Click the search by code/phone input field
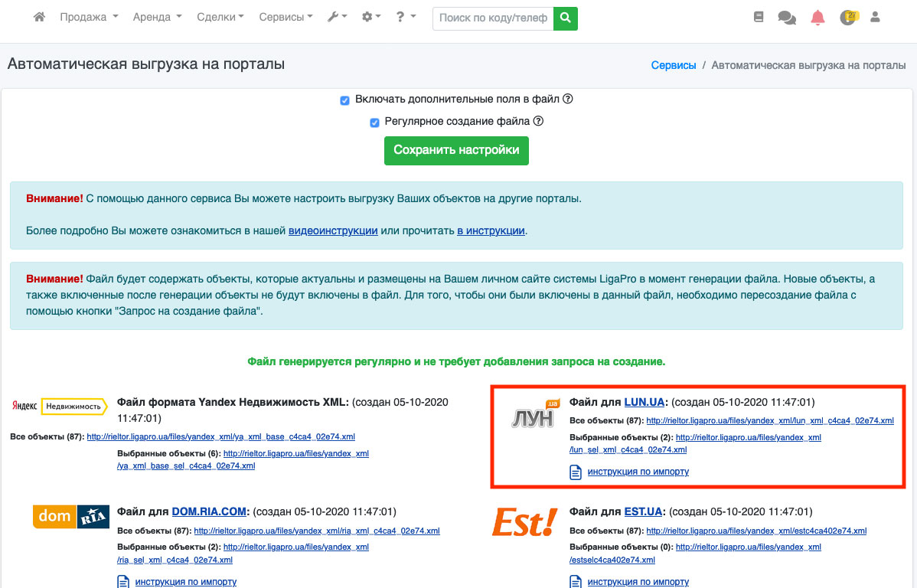The width and height of the screenshot is (917, 588). [x=493, y=18]
